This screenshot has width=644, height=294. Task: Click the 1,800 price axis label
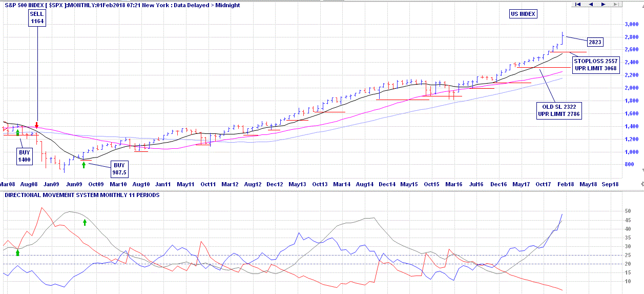[631, 101]
